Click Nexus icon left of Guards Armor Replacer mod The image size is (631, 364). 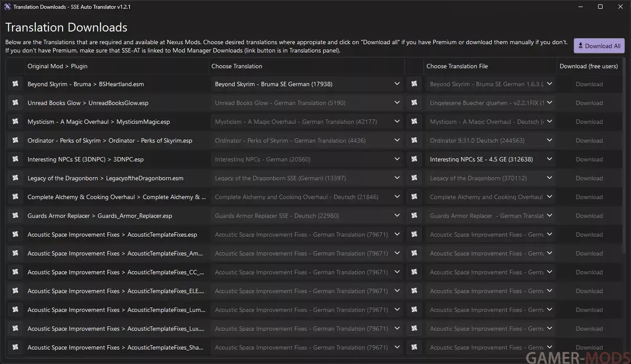point(15,216)
